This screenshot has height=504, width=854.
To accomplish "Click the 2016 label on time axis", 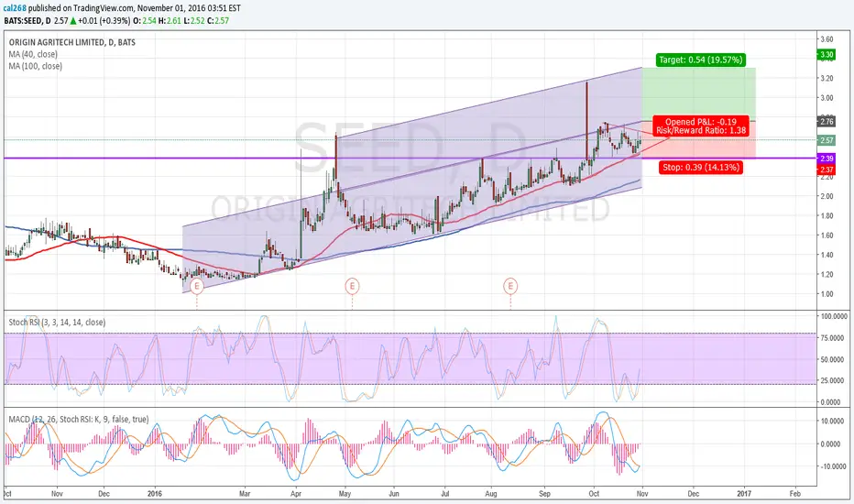I will point(155,494).
